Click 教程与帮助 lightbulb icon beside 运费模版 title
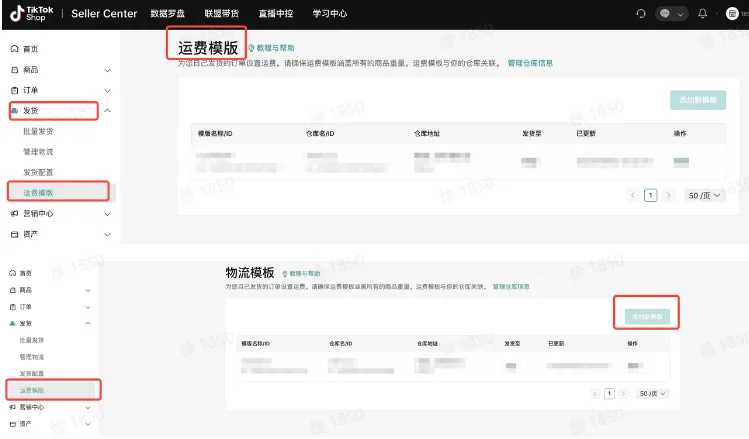Screen dimensions: 749x439 pos(251,48)
